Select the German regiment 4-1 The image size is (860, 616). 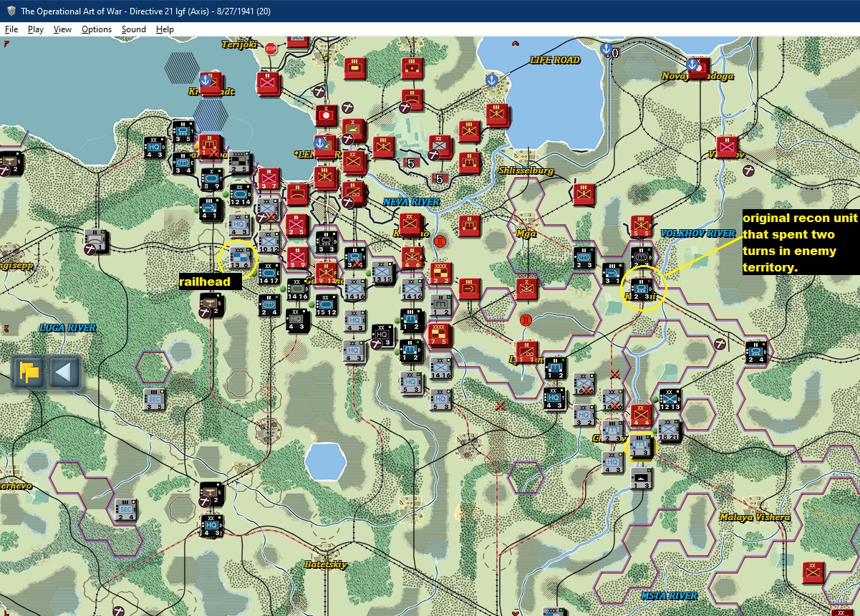pos(212,209)
